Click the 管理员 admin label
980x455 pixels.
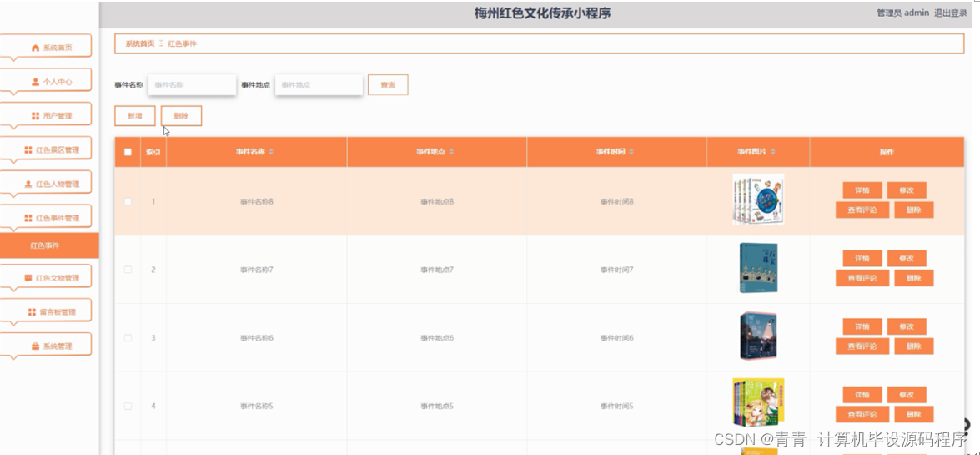pos(902,13)
